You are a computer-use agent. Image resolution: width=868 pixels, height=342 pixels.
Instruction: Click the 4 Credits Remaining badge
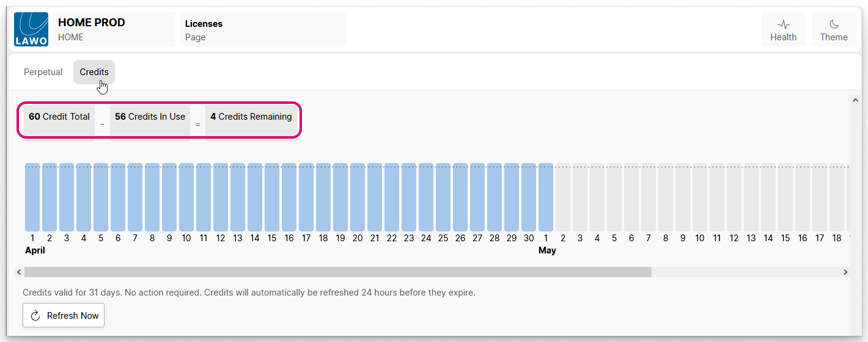point(251,117)
